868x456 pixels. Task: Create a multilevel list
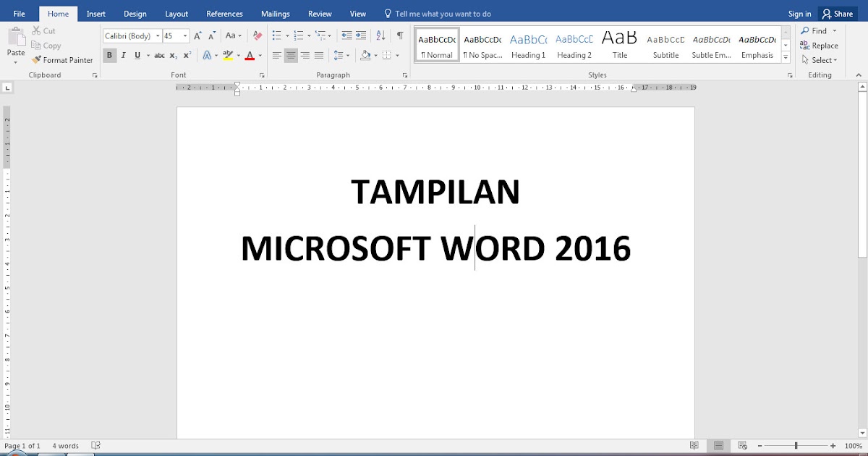tap(320, 35)
